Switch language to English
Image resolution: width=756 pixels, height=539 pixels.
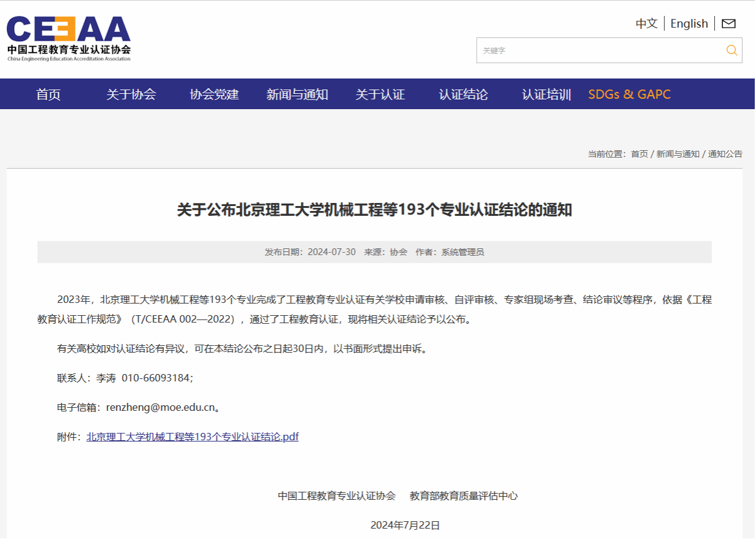click(689, 24)
